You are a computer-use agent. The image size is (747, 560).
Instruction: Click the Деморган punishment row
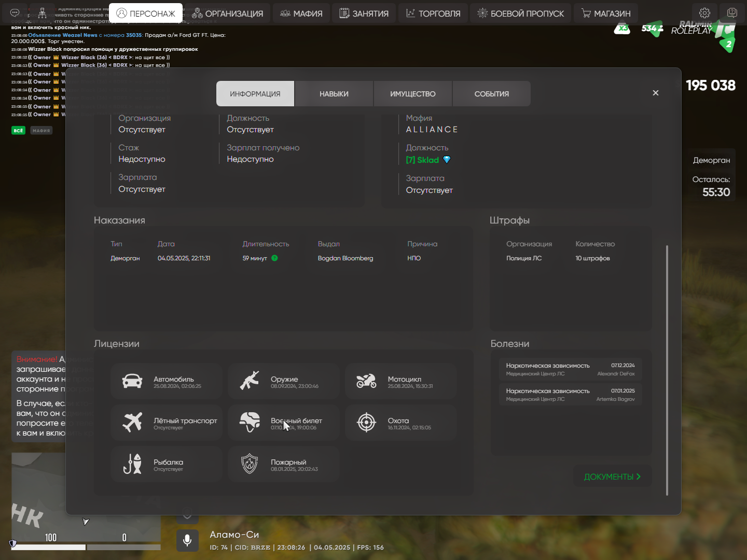pos(283,258)
